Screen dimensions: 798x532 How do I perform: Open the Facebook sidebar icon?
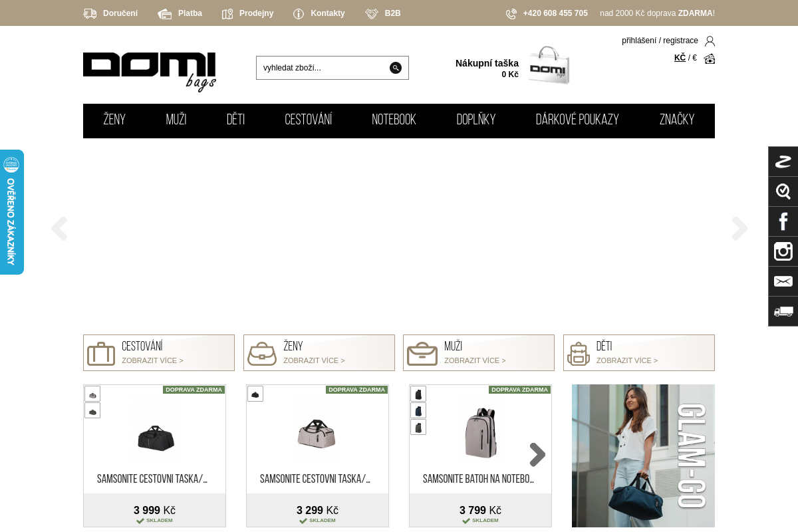[x=783, y=221]
